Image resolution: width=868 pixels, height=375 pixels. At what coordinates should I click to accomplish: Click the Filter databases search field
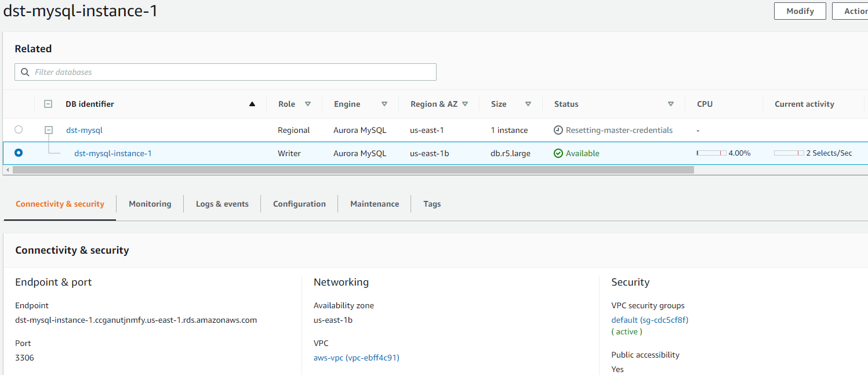click(226, 72)
